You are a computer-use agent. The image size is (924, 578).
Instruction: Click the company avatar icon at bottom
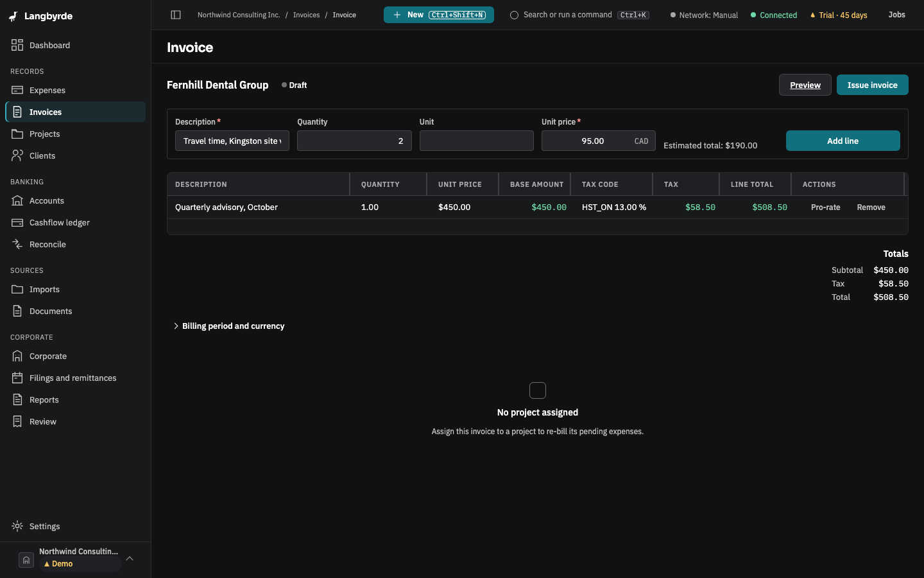point(26,560)
